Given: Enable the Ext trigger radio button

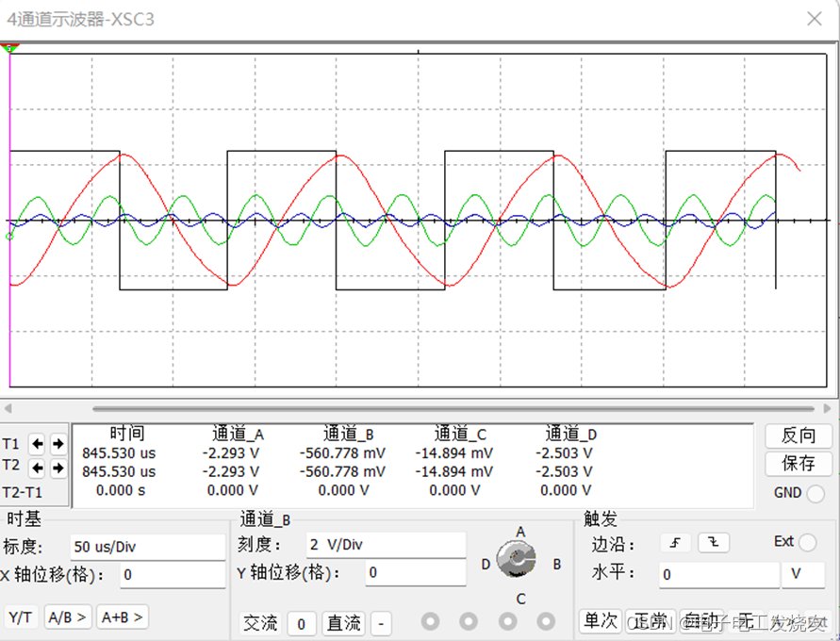Looking at the screenshot, I should (x=808, y=542).
